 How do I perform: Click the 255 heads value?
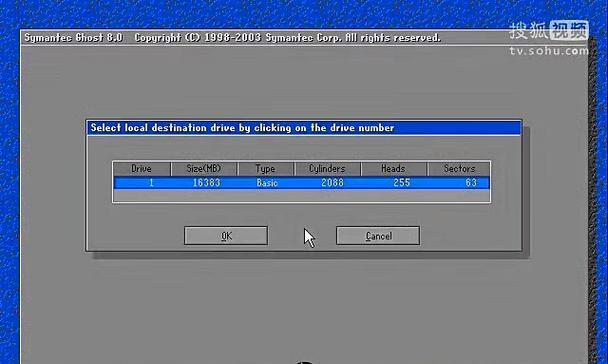[402, 183]
